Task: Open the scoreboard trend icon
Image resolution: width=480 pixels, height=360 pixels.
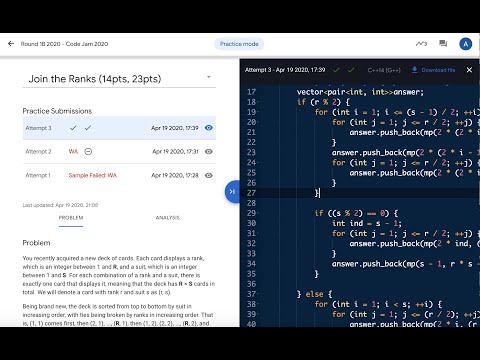Action: (x=421, y=44)
